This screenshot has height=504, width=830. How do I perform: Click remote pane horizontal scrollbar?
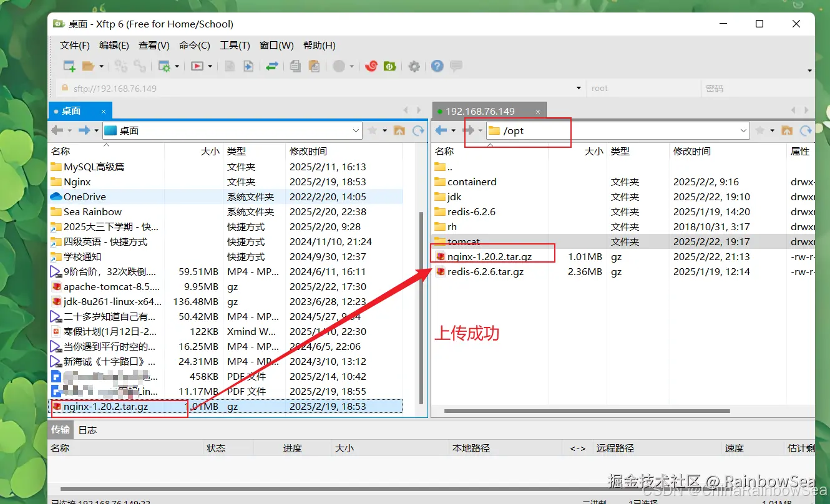[587, 412]
